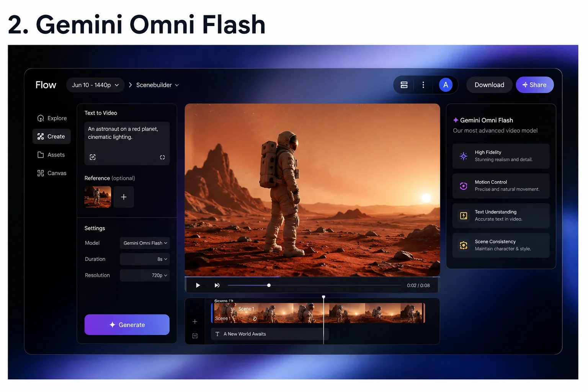
Task: Open the Canvas section
Action: 52,173
